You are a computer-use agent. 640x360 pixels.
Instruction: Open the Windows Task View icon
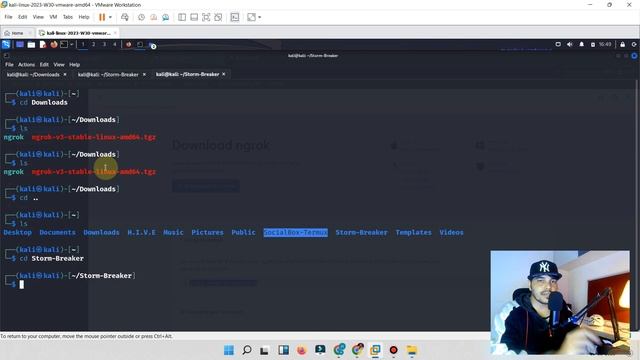point(264,350)
